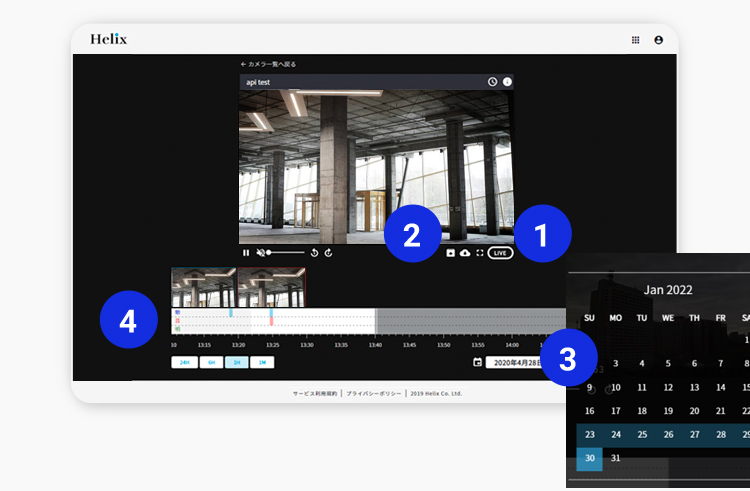The width and height of the screenshot is (750, 491).
Task: Go back to the camera list
Action: tap(268, 64)
